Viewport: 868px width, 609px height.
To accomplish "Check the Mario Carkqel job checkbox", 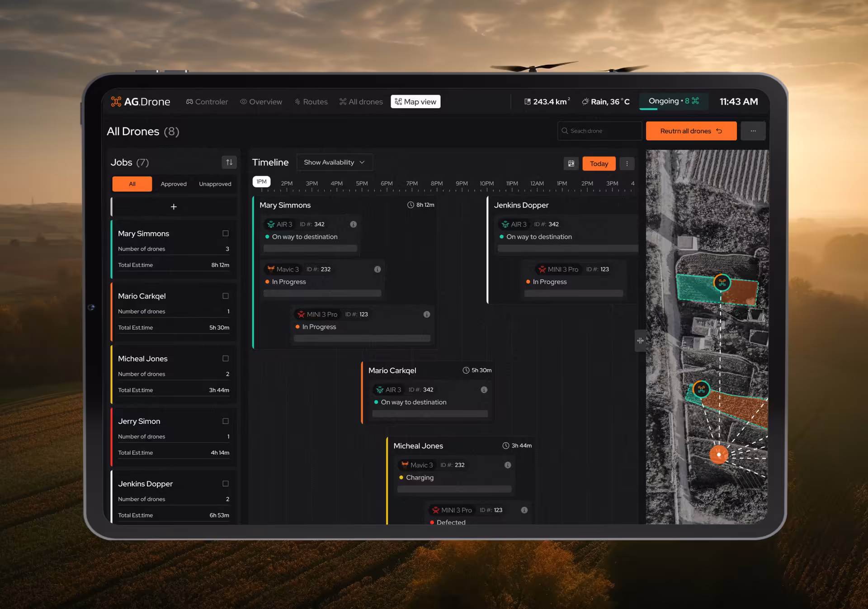I will click(225, 295).
